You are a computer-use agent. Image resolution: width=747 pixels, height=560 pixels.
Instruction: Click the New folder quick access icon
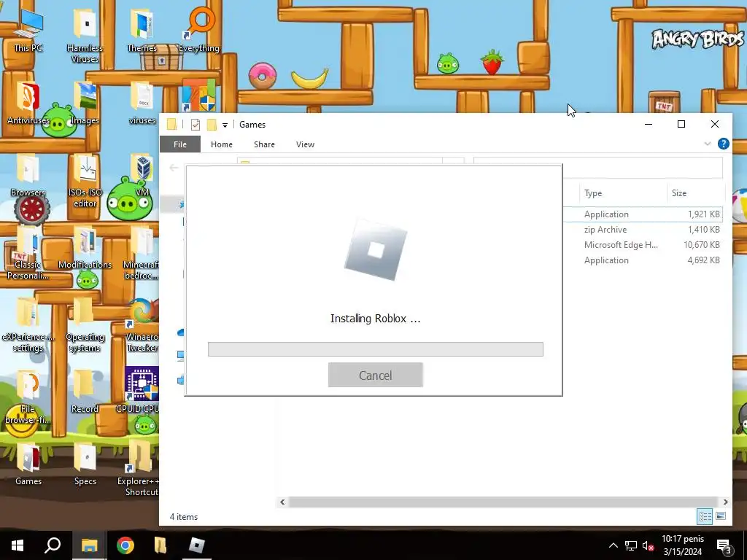tap(212, 125)
